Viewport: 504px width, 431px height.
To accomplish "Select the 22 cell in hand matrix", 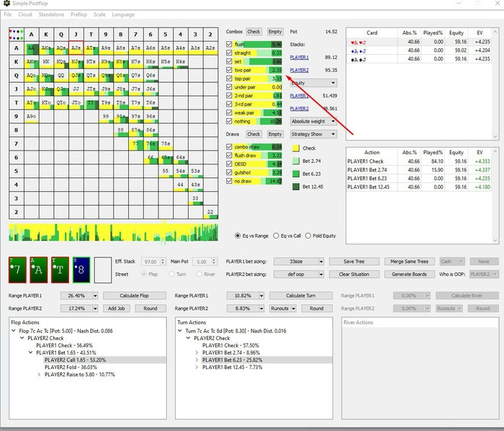I will click(x=210, y=213).
